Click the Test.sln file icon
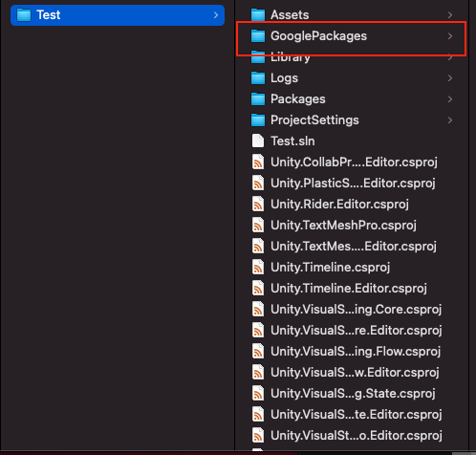 coord(258,141)
